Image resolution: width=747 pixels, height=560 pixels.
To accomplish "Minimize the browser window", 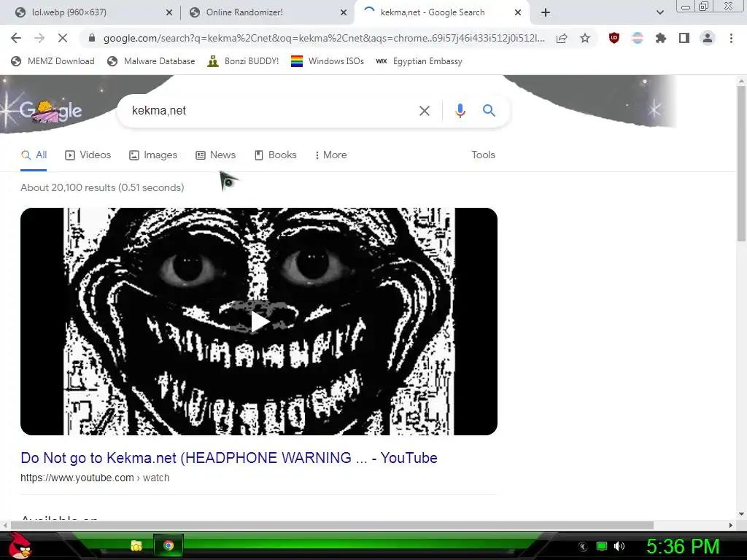I will [x=685, y=6].
